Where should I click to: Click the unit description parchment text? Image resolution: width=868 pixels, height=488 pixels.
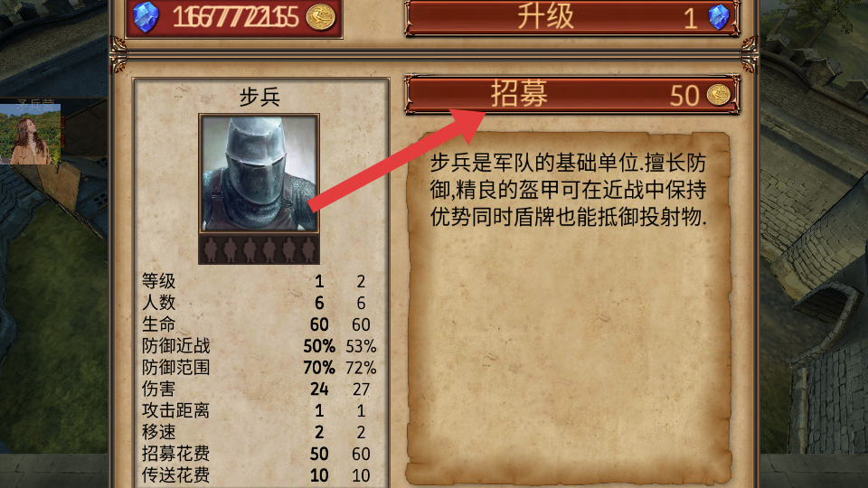pyautogui.click(x=569, y=190)
